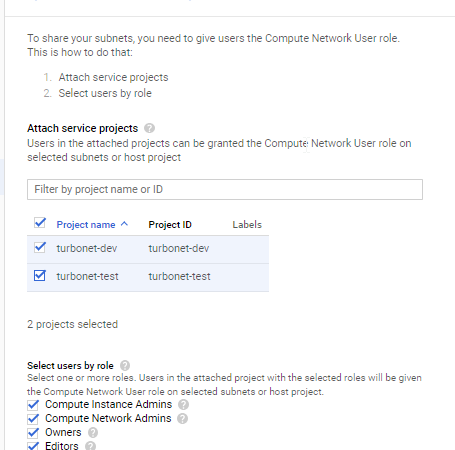
Task: Toggle the select-all projects header checkbox
Action: pyautogui.click(x=40, y=223)
